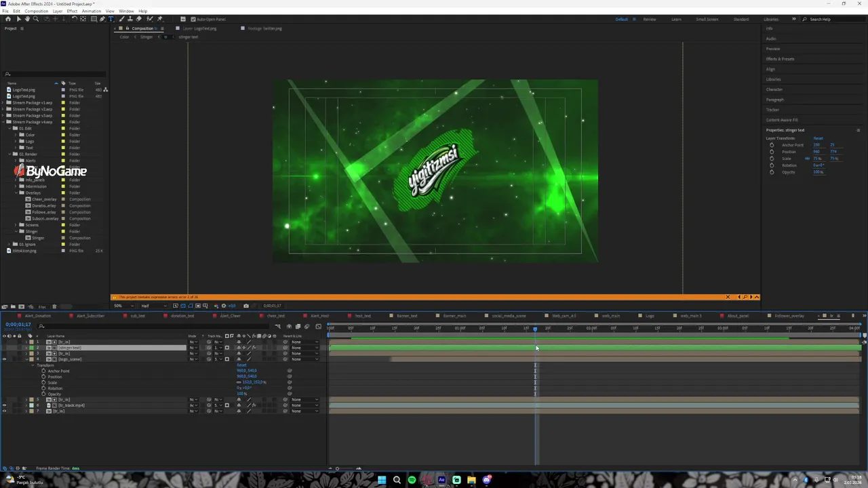Click the Spotify icon in the taskbar
The width and height of the screenshot is (868, 488).
click(412, 480)
